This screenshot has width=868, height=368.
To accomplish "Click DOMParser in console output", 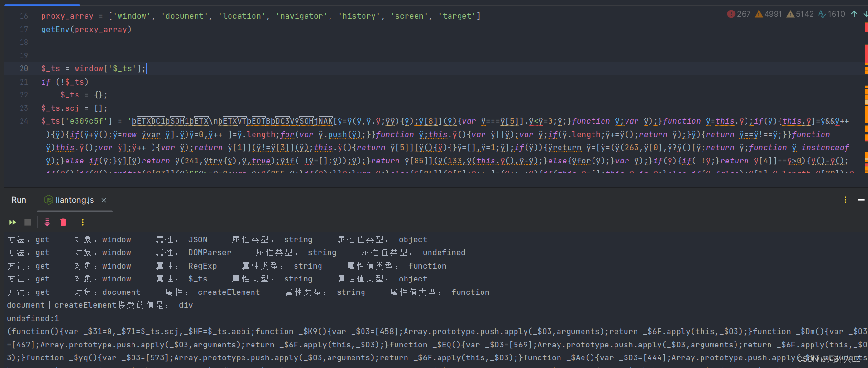I will tap(209, 253).
